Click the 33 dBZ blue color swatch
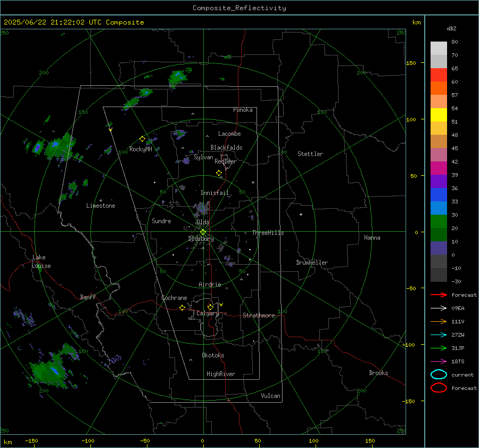 coord(439,195)
